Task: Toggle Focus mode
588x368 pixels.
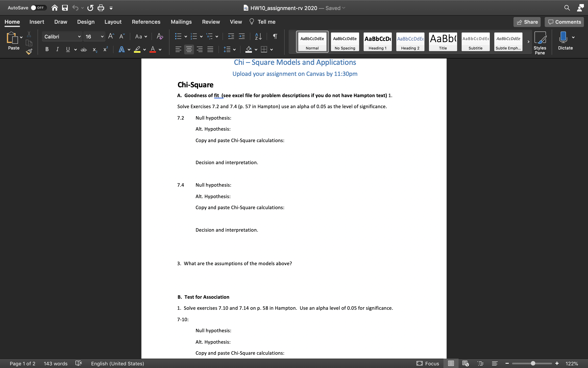Action: (x=428, y=363)
